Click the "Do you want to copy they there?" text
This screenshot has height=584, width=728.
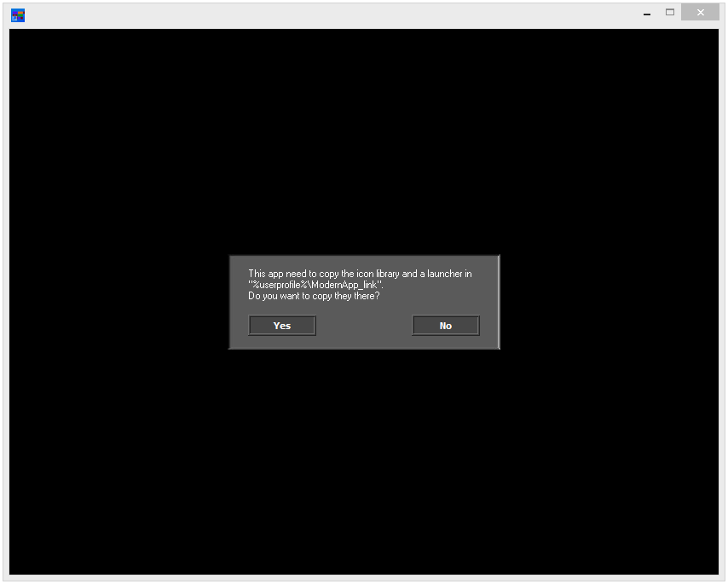[314, 296]
